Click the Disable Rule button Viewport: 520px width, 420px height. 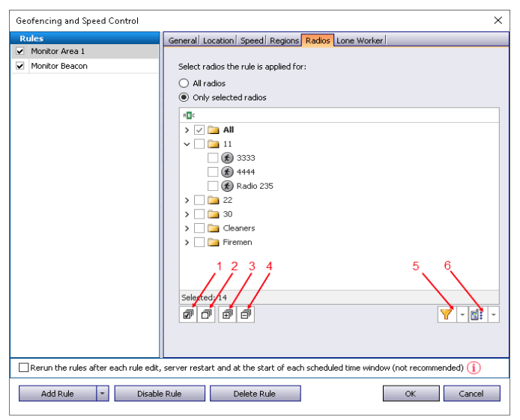coord(160,394)
